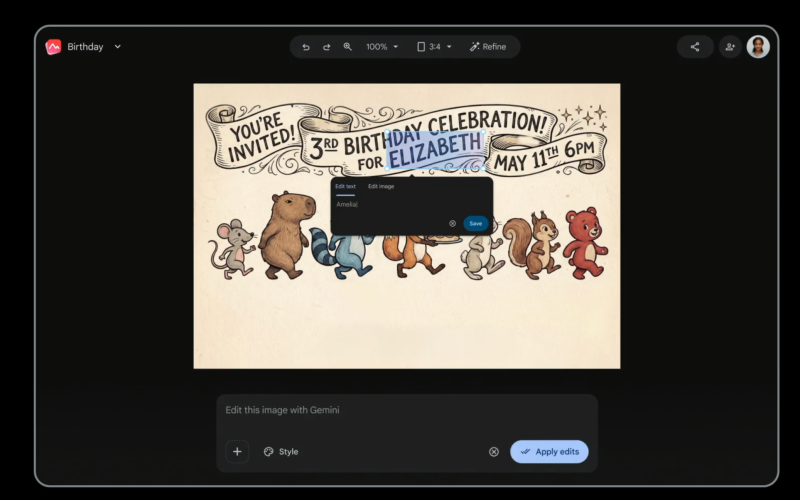Click the discard edits X icon
Image resolution: width=800 pixels, height=500 pixels.
click(494, 452)
